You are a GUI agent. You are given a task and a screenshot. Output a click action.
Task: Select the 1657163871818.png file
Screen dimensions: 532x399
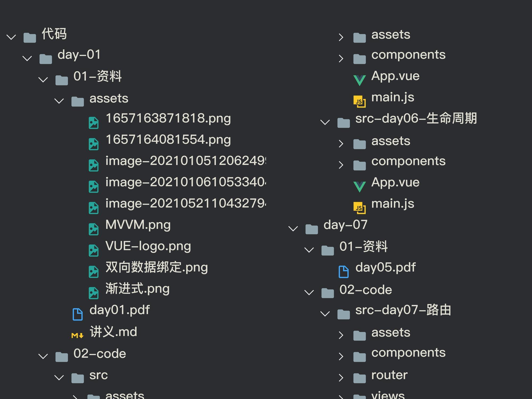[x=168, y=118]
